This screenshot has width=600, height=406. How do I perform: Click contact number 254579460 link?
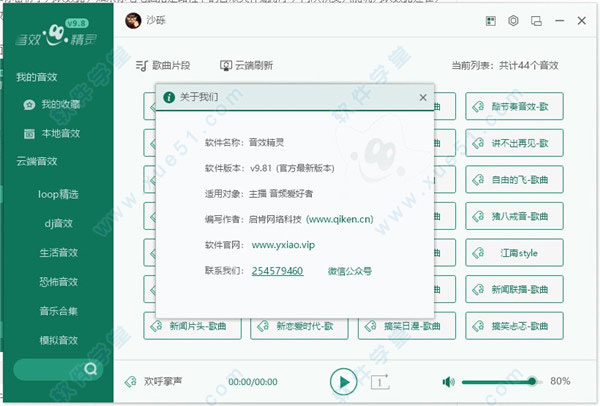pos(277,271)
